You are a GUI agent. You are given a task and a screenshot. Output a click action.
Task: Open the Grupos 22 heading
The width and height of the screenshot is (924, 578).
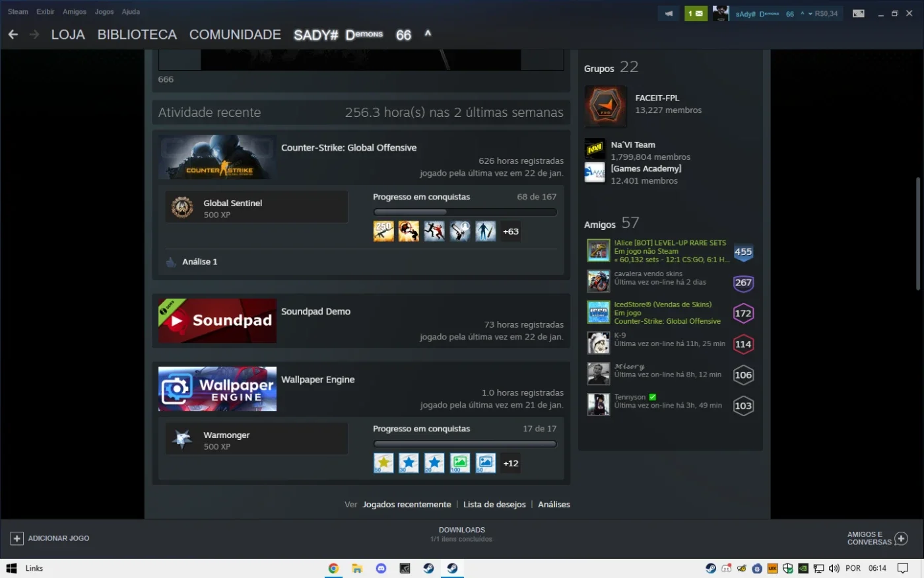610,67
